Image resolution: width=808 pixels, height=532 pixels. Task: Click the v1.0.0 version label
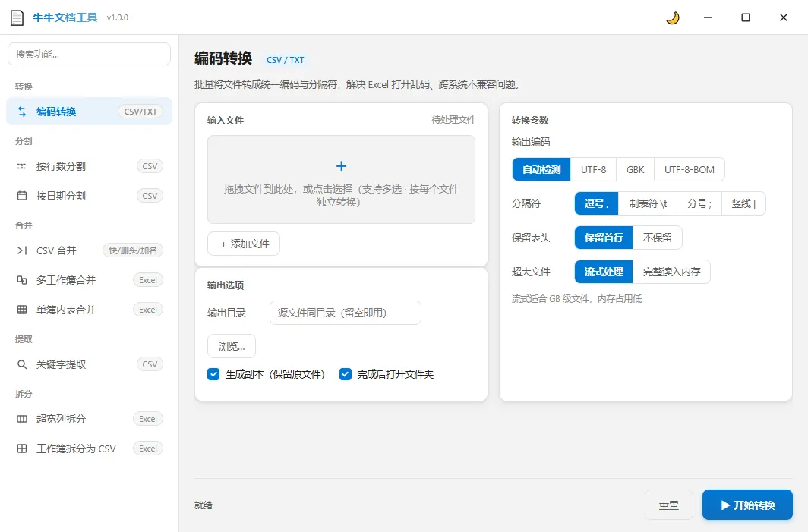(x=118, y=17)
